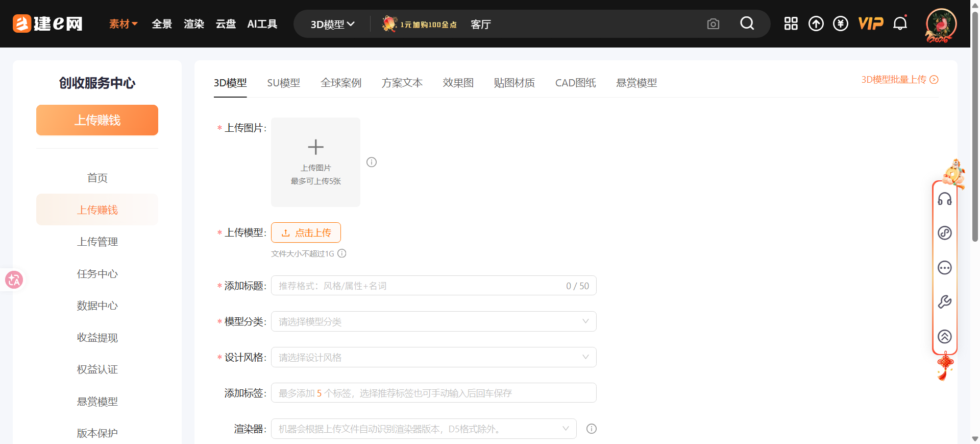Click the 上传图片 plus upload box
The width and height of the screenshot is (980, 444).
click(315, 162)
